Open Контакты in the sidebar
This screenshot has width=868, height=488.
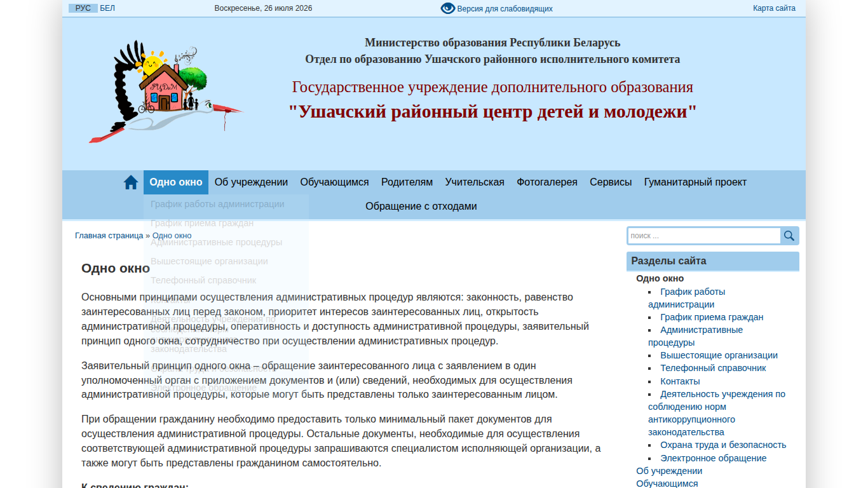(680, 381)
